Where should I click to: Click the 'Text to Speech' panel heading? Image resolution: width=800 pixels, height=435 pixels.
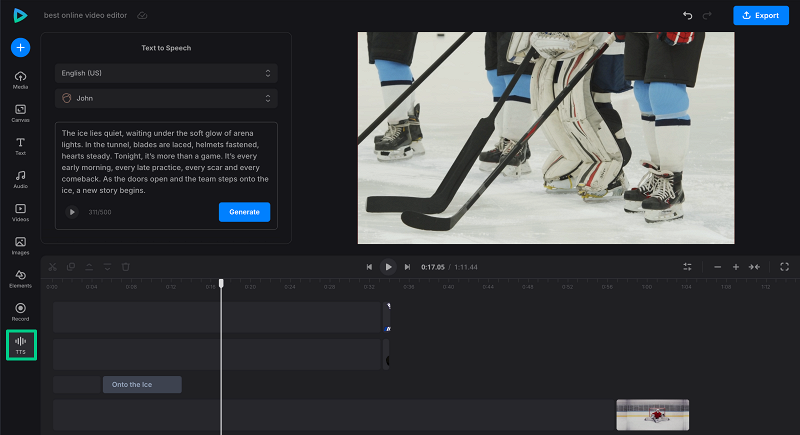(x=166, y=48)
